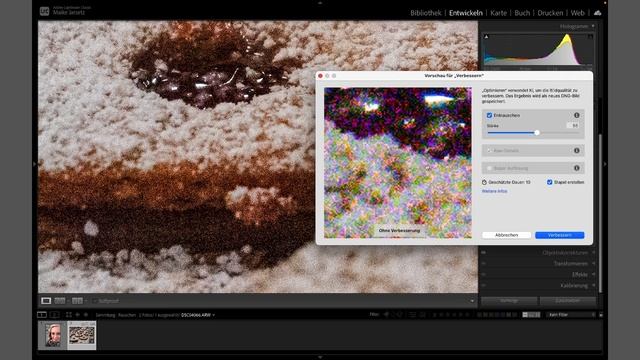Image resolution: width=640 pixels, height=360 pixels.
Task: Expand the Kalibrierung panel
Action: [593, 286]
